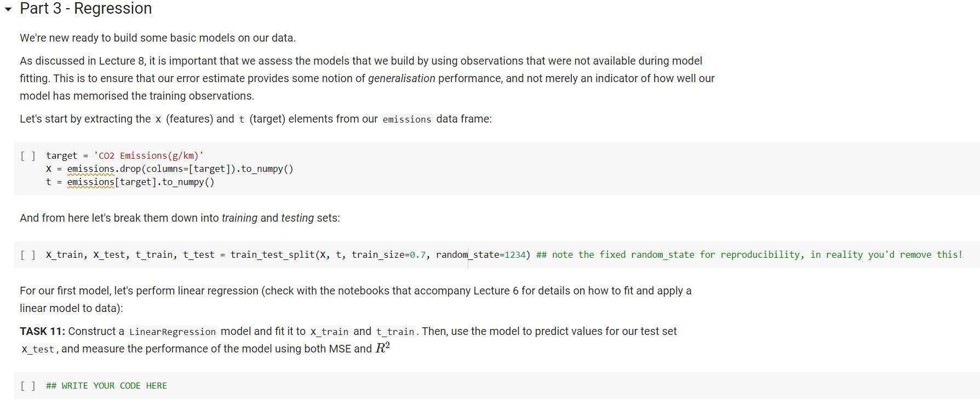The height and width of the screenshot is (405, 980).
Task: Click the "We're new ready to build" paragraph
Action: (x=158, y=38)
